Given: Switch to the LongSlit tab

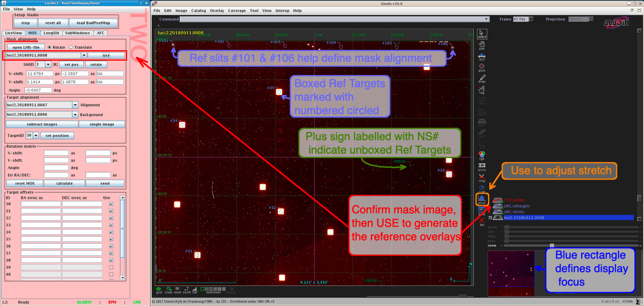Looking at the screenshot, I should 51,33.
